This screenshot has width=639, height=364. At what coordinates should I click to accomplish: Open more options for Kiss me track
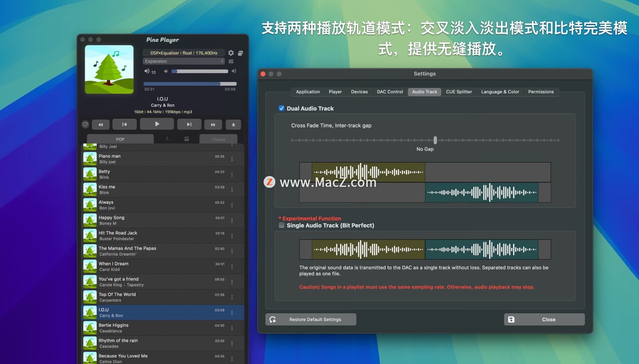pyautogui.click(x=232, y=190)
